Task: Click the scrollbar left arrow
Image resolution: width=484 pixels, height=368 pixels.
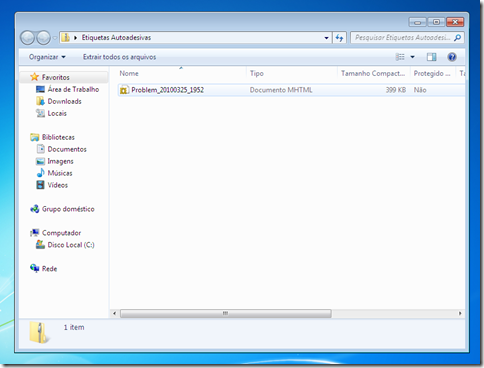Action: 114,313
